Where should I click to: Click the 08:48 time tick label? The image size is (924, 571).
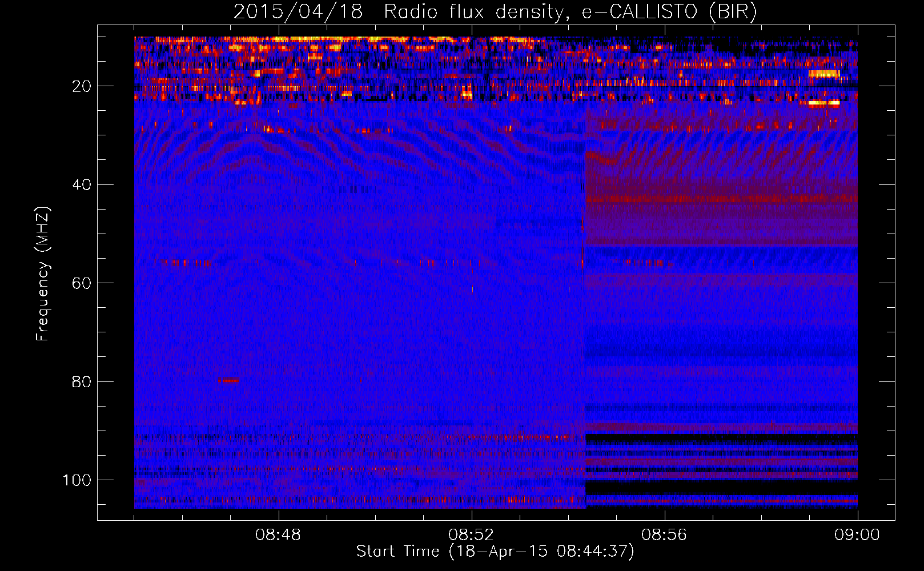278,535
